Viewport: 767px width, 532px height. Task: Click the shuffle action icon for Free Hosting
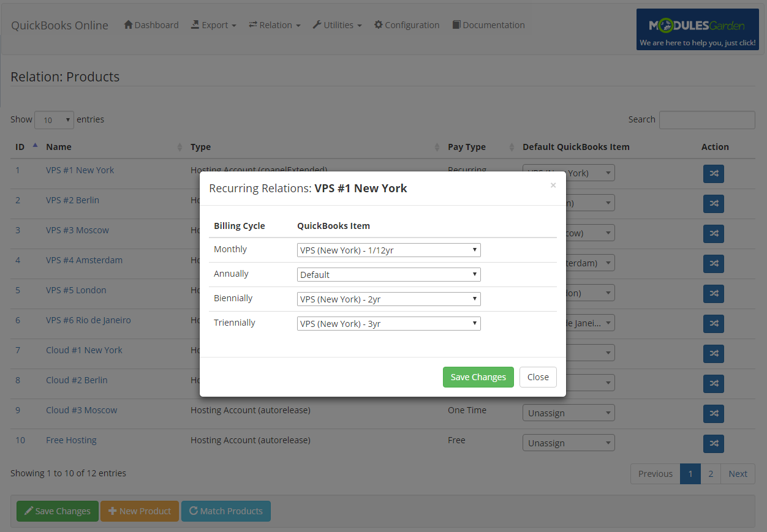(x=713, y=443)
